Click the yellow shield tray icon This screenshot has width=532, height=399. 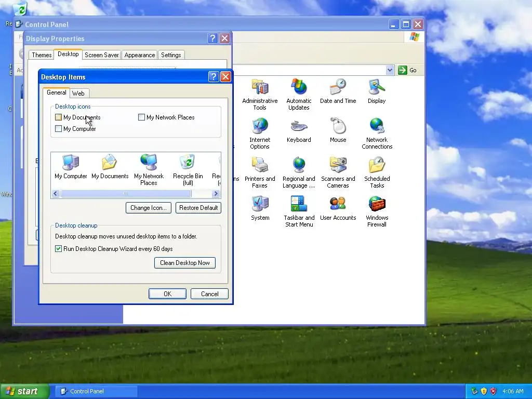click(x=484, y=391)
